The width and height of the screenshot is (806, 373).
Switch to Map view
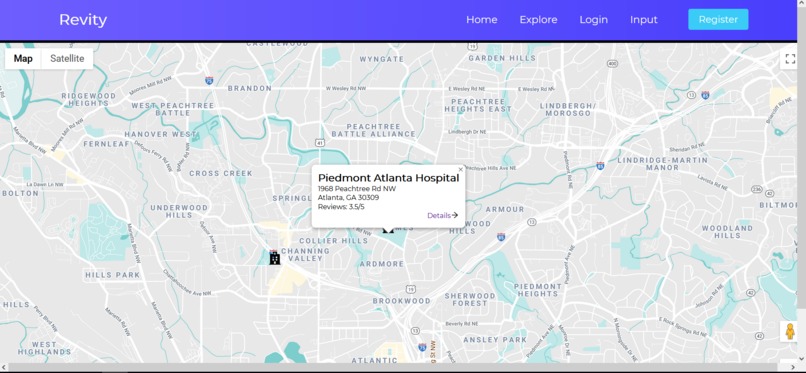pos(23,59)
